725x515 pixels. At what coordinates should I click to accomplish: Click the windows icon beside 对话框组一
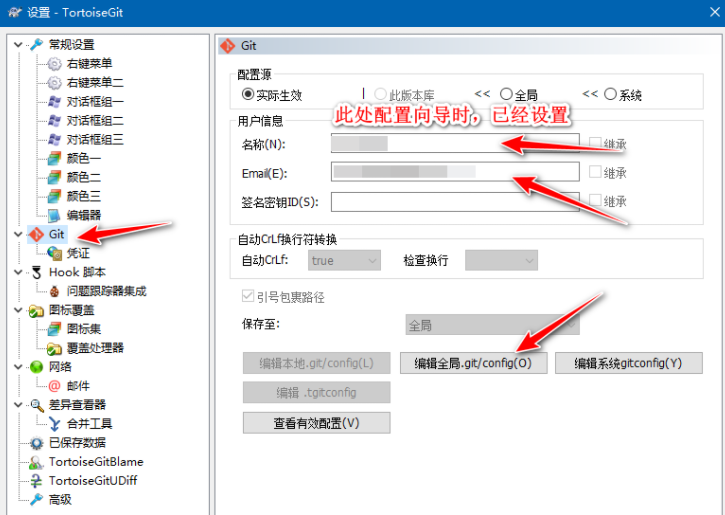(54, 102)
